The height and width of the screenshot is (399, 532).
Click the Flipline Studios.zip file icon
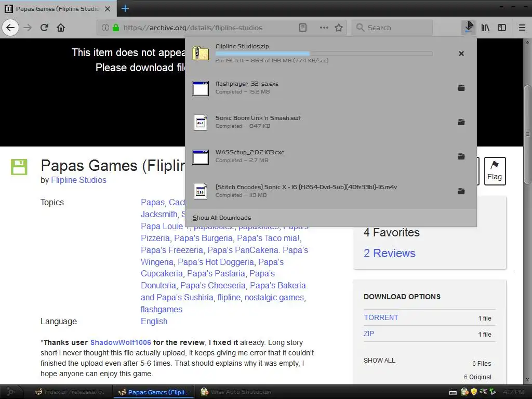201,54
